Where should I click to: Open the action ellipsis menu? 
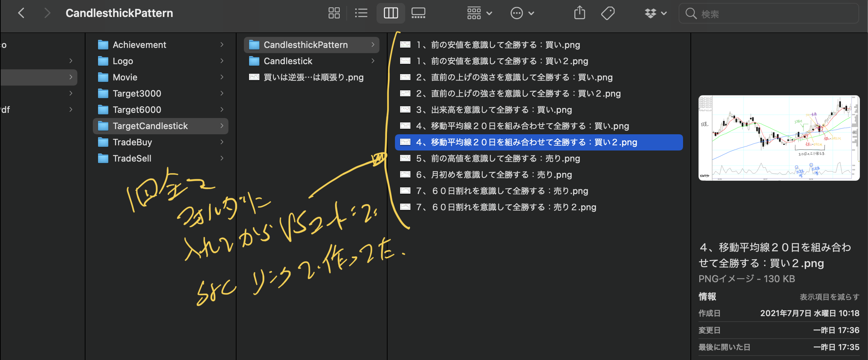tap(522, 13)
